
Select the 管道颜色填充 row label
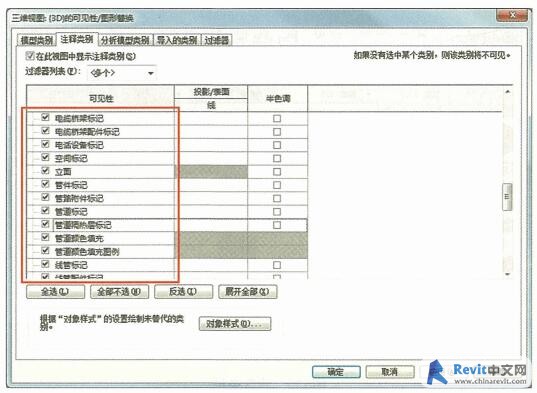point(79,239)
